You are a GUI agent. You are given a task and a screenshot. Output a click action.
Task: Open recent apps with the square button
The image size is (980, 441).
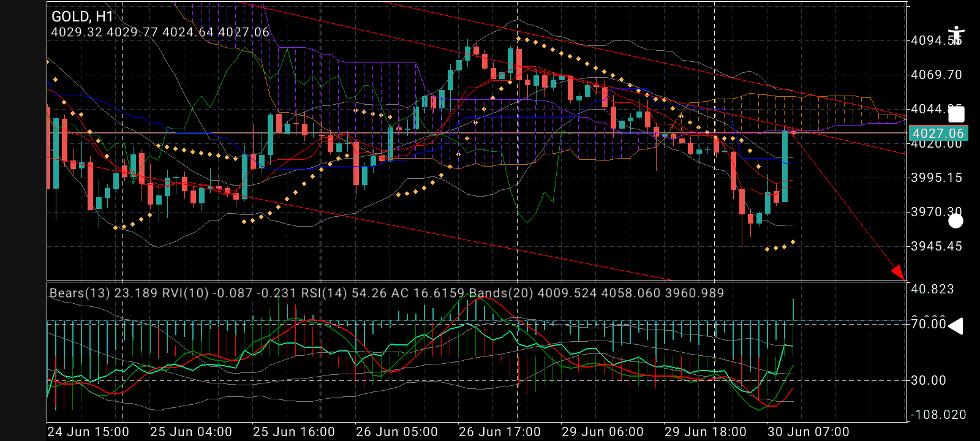956,115
